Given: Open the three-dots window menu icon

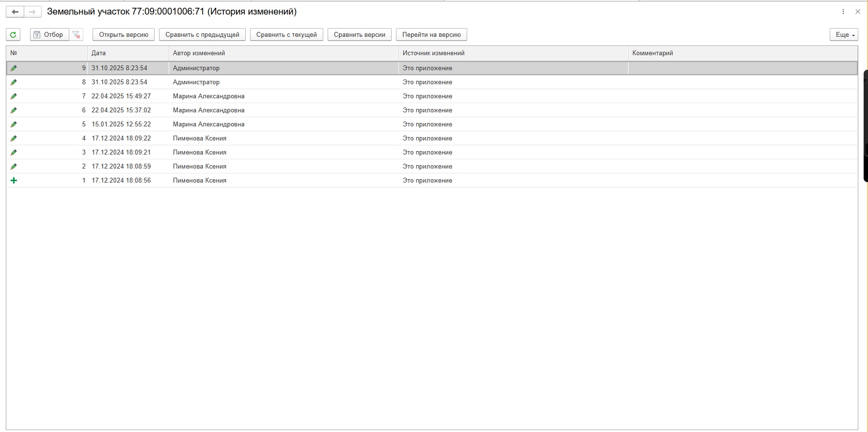Looking at the screenshot, I should pos(843,12).
